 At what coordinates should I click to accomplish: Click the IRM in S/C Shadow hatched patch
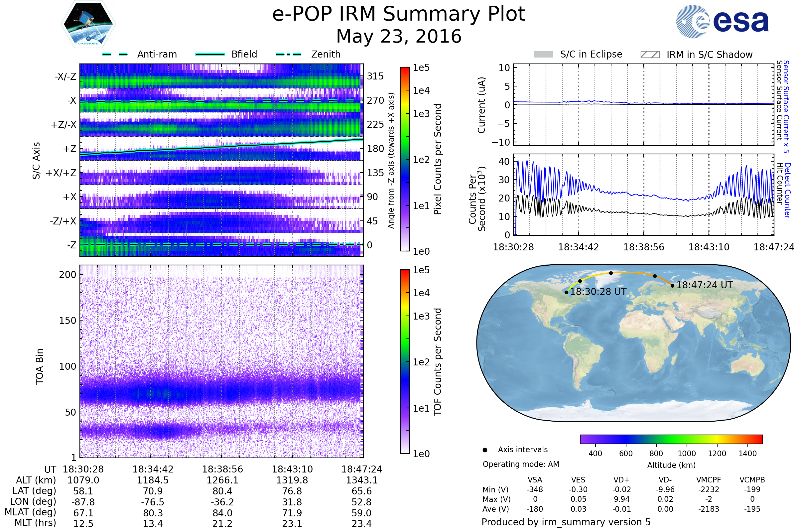650,55
